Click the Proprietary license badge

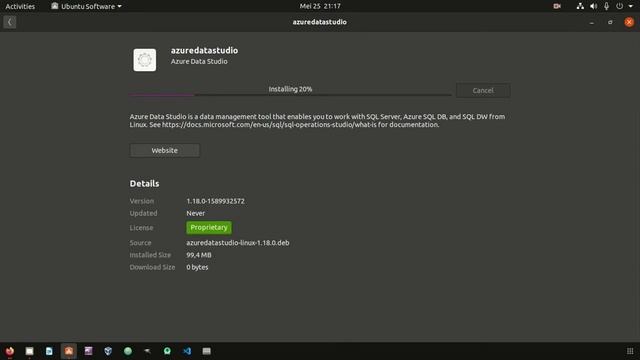point(209,227)
